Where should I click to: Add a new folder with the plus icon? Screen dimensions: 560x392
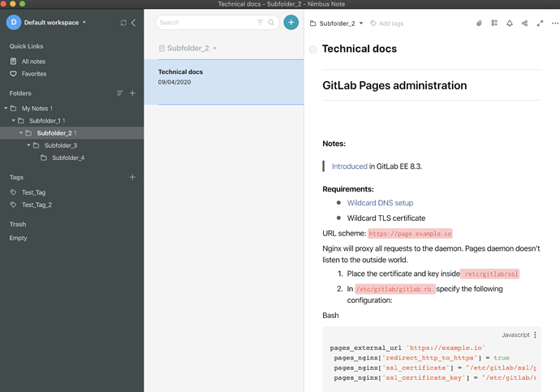[132, 93]
